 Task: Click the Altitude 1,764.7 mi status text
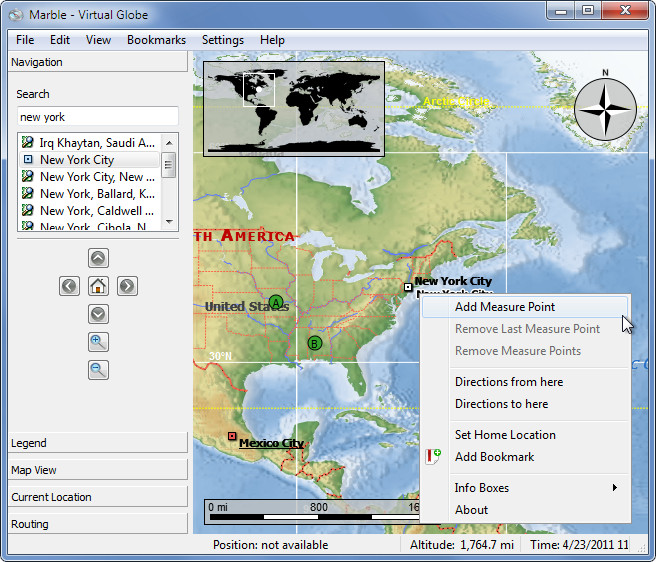click(x=461, y=544)
